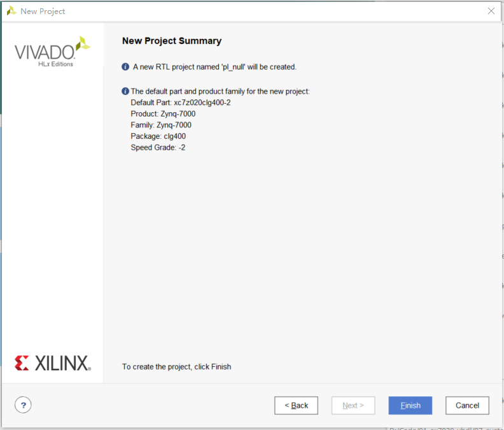The height and width of the screenshot is (430, 504).
Task: Cancel the New Project wizard
Action: tap(467, 405)
